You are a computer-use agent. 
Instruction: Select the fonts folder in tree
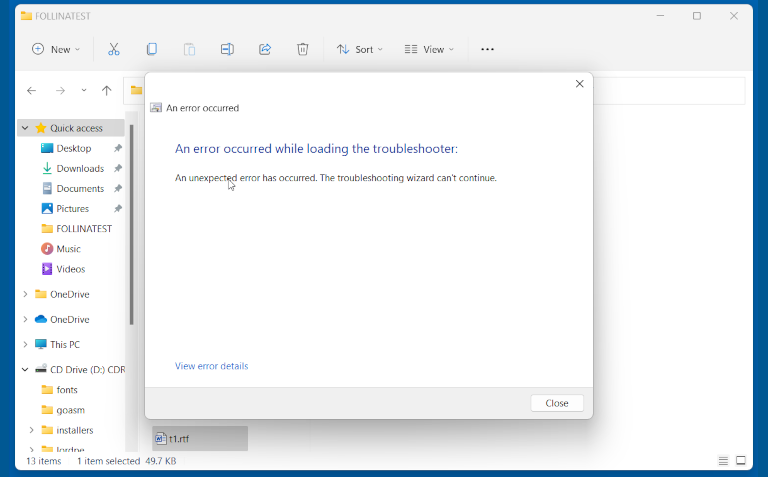[67, 390]
